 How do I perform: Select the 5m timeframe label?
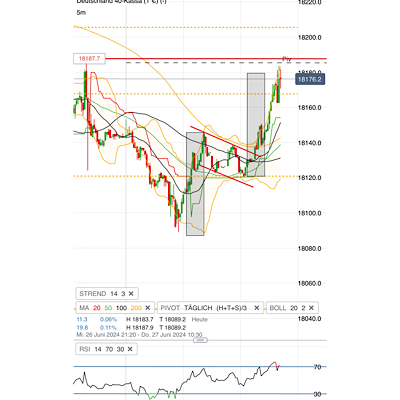pyautogui.click(x=81, y=13)
